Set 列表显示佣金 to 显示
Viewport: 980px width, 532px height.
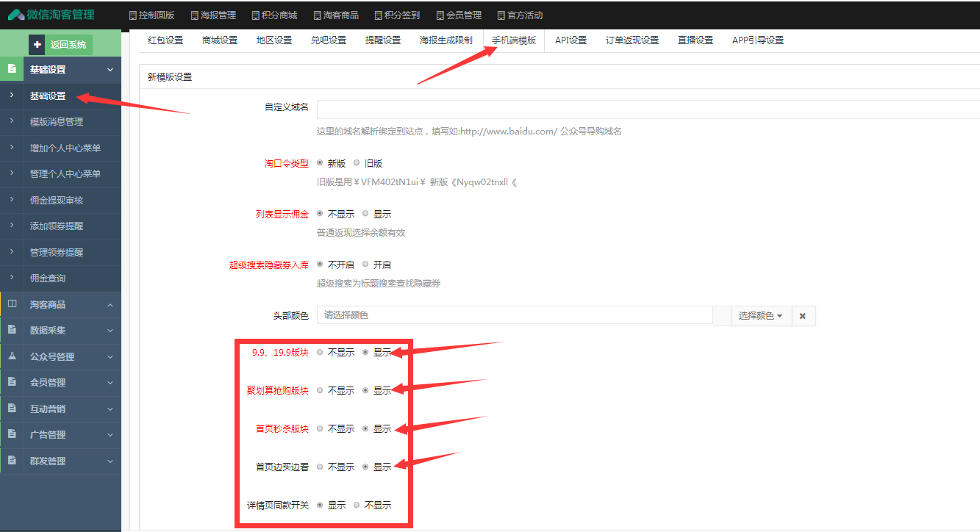366,214
